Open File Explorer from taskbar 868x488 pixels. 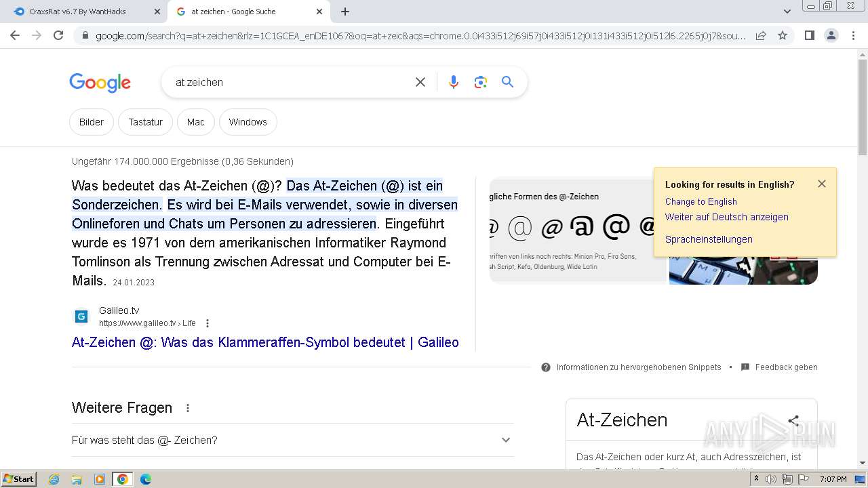[x=77, y=479]
